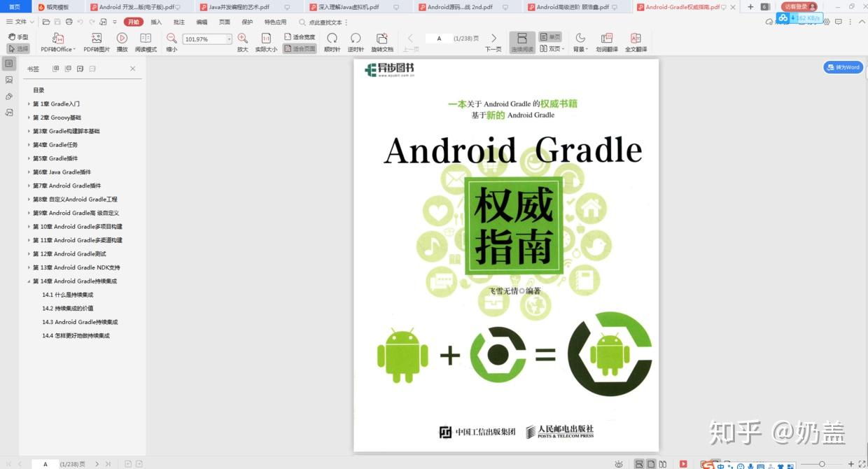868x469 pixels.
Task: Click the 开始 start ribbon button
Action: click(x=133, y=22)
